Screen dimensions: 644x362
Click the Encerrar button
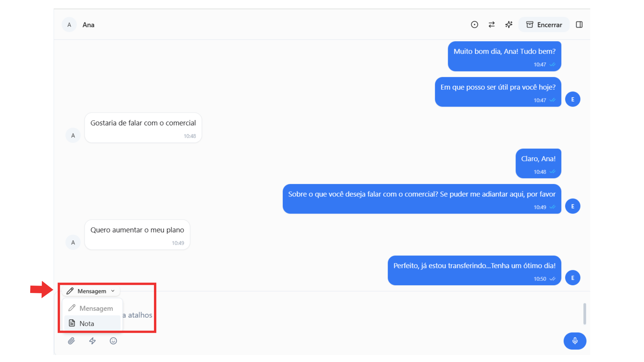tap(544, 25)
